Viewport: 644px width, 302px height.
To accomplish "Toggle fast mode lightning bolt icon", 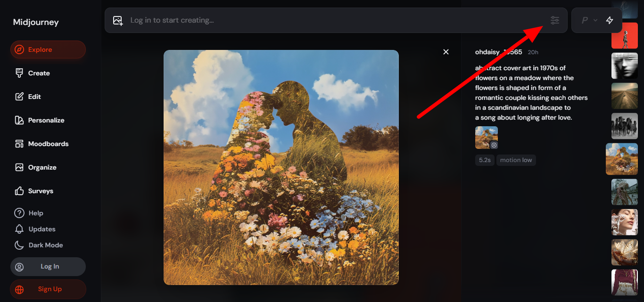I will click(610, 20).
